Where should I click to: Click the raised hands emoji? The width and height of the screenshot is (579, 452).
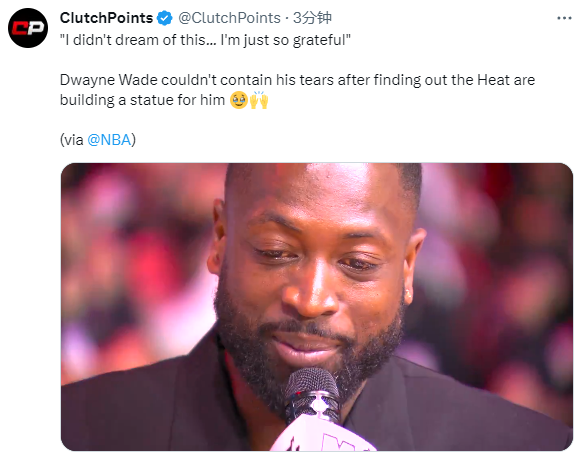(x=259, y=100)
